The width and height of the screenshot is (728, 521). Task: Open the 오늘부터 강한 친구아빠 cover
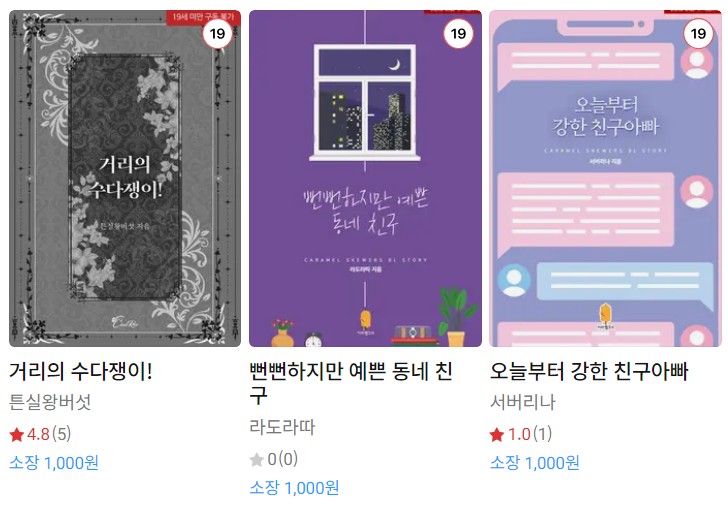point(605,178)
